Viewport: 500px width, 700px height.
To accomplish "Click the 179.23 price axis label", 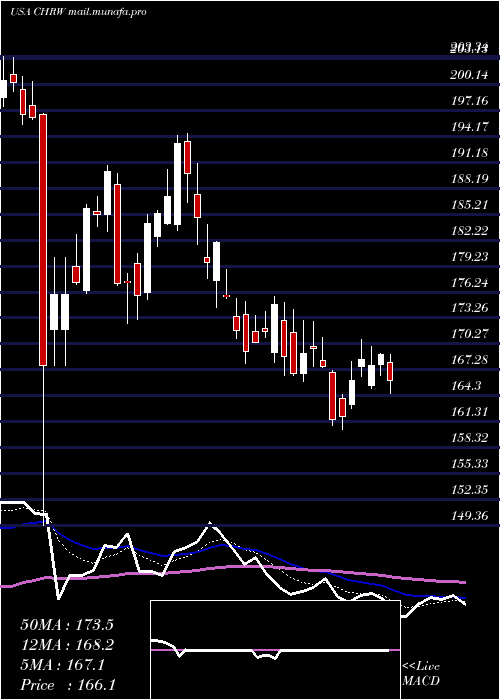I will click(469, 257).
